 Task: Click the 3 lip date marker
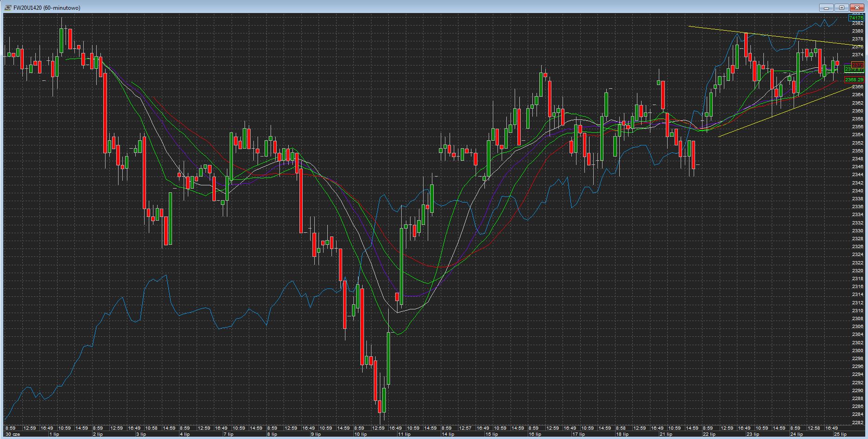coord(140,434)
